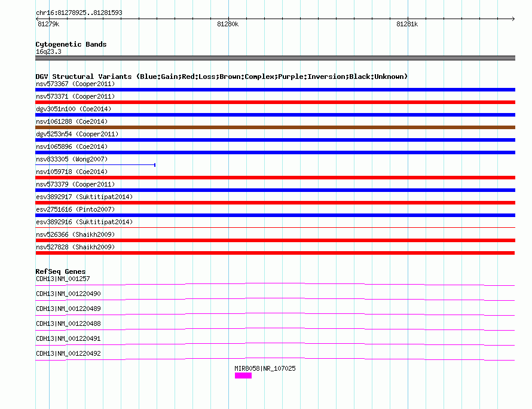Viewport: 532px width, 409px height.
Task: Select the red esv3892917 bar
Action: point(275,203)
